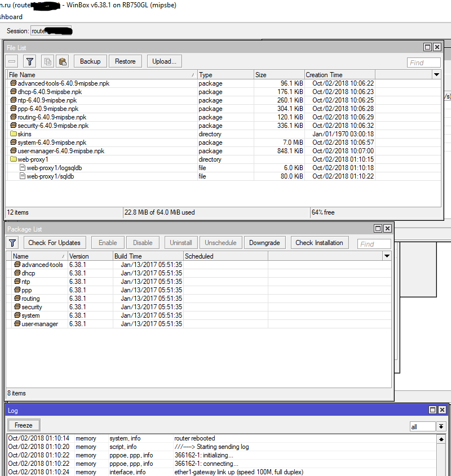Select the '366162-1: initializing...' log entry
Screen dimensions: 451x476
pos(221,455)
